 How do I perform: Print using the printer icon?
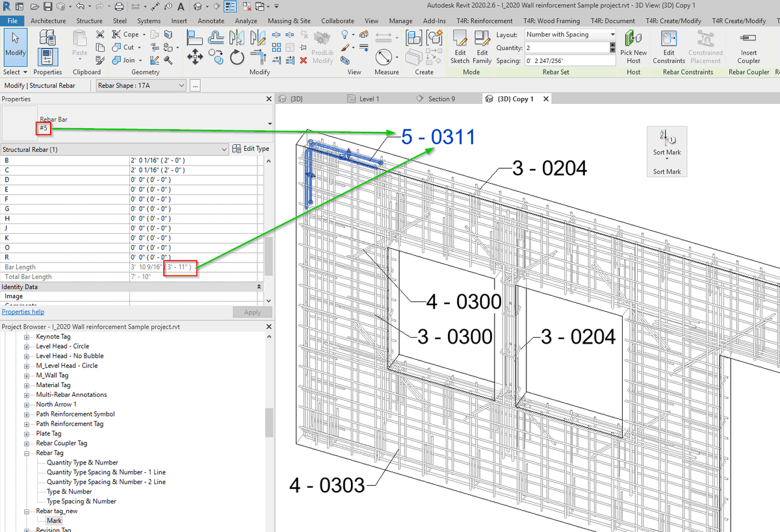pos(119,6)
